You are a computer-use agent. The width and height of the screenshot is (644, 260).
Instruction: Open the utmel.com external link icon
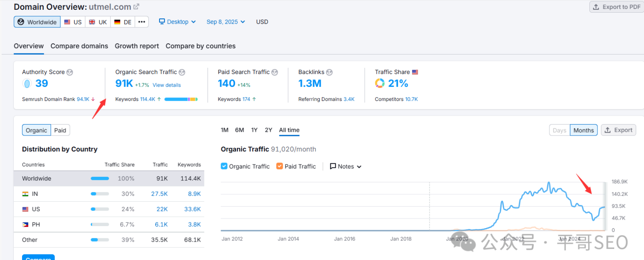136,7
